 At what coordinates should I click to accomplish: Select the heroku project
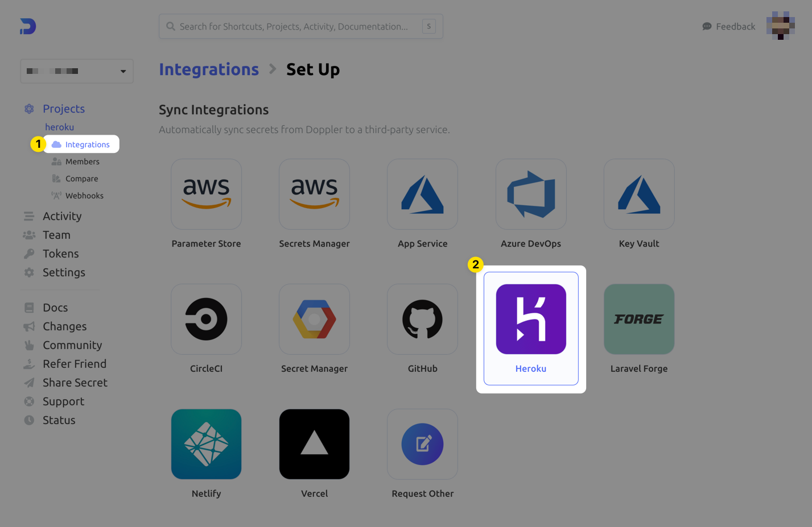(x=60, y=127)
